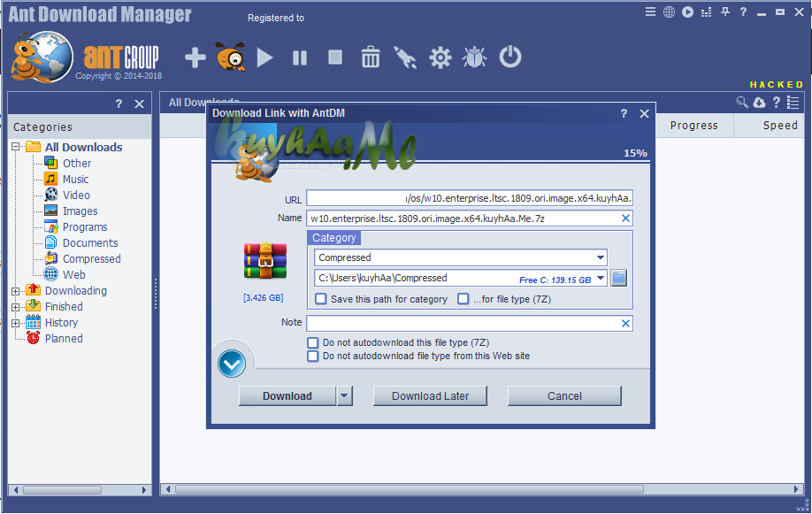Click the cloud download icon in downloads panel
Viewport: 812px width, 514px height.
(x=759, y=103)
